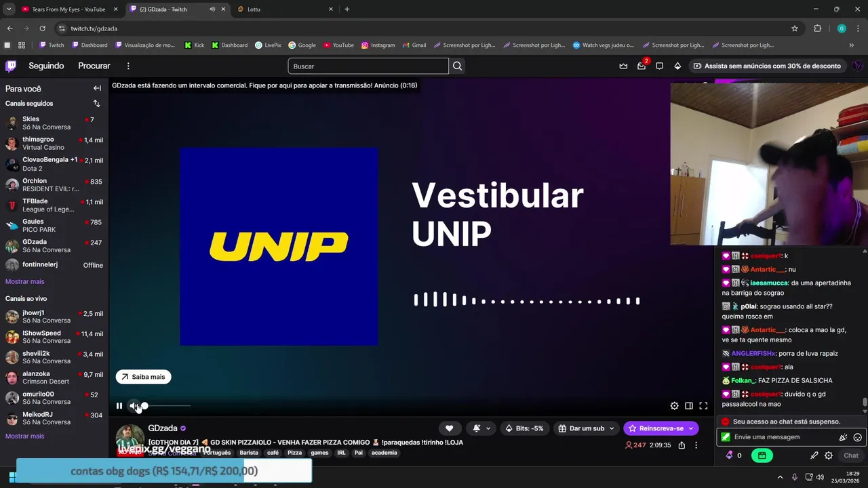Open a new browser tab
Viewport: 868px width, 488px height.
pyautogui.click(x=347, y=9)
